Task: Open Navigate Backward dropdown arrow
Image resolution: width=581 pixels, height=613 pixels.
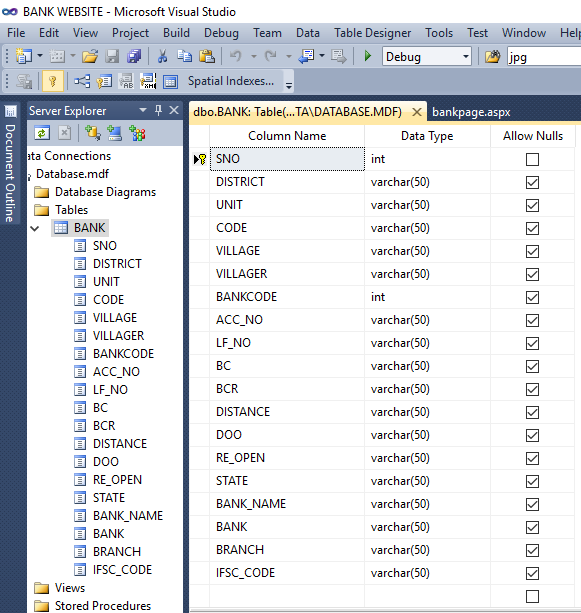Action: (x=322, y=56)
